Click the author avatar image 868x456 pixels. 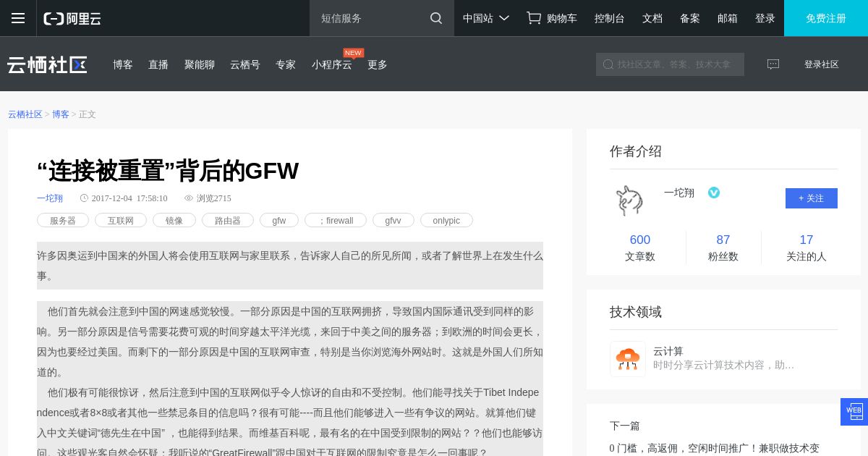point(629,200)
